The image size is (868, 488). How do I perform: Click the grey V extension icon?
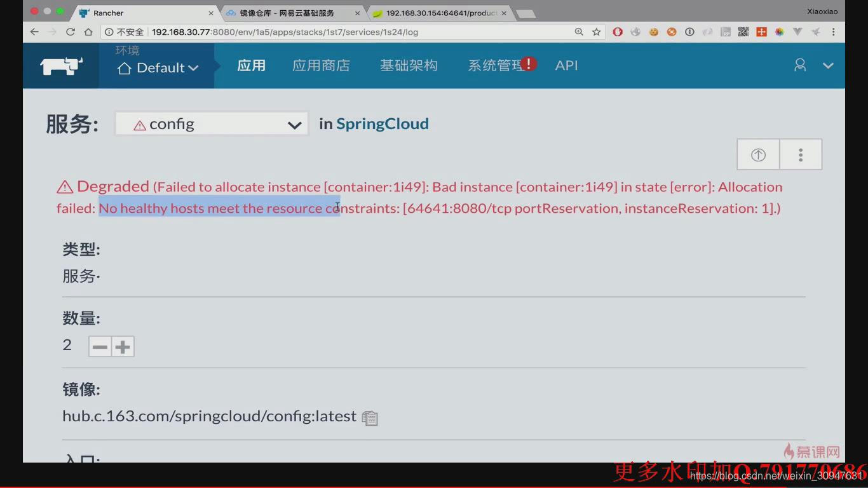pos(797,32)
